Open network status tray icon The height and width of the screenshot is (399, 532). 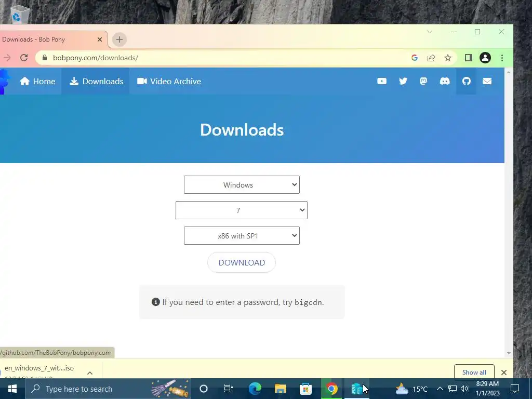pyautogui.click(x=453, y=389)
